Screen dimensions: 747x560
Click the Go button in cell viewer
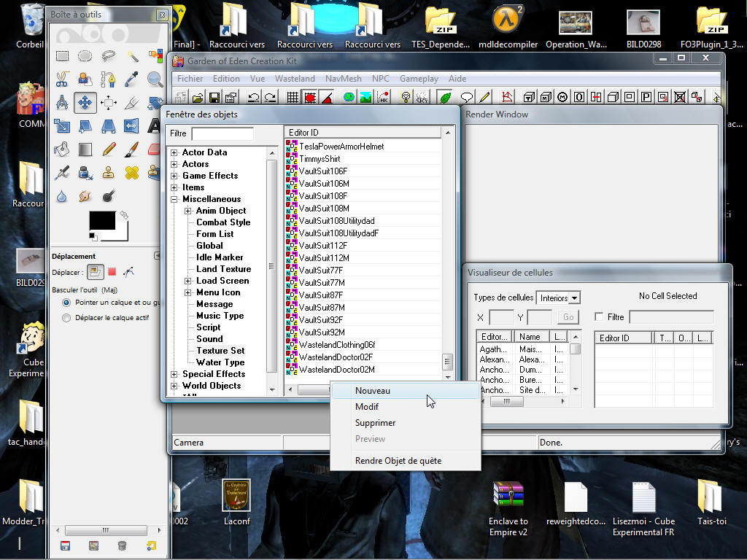point(568,317)
